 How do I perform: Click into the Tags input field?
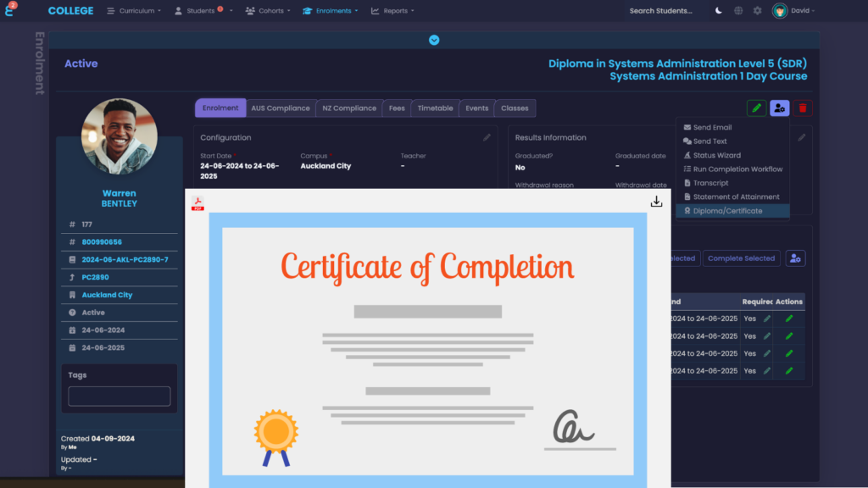coord(120,396)
